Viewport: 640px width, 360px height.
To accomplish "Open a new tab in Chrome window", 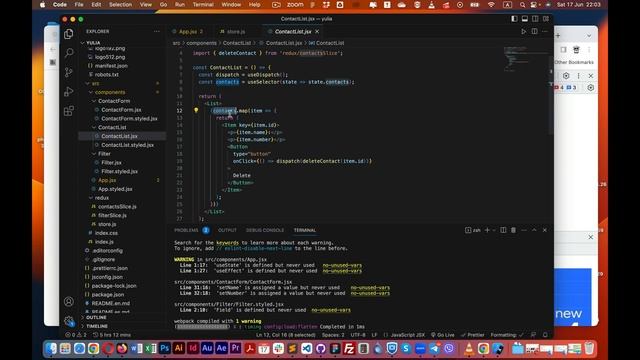I will (558, 36).
